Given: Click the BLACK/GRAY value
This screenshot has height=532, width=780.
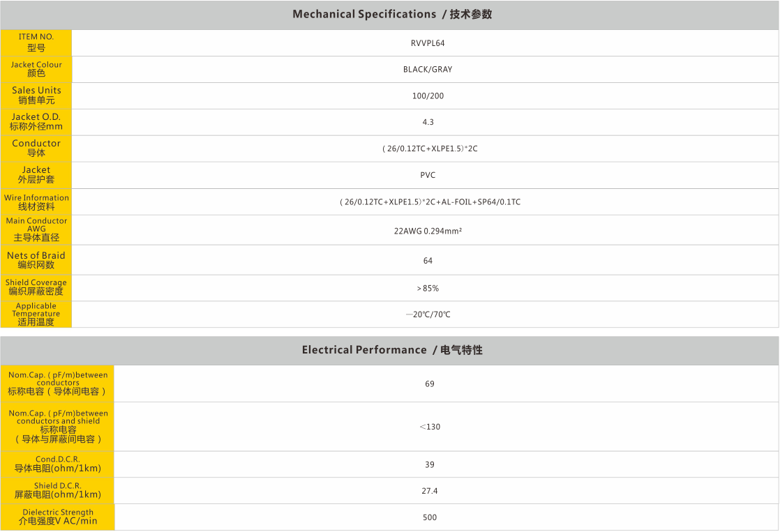Looking at the screenshot, I should (428, 70).
